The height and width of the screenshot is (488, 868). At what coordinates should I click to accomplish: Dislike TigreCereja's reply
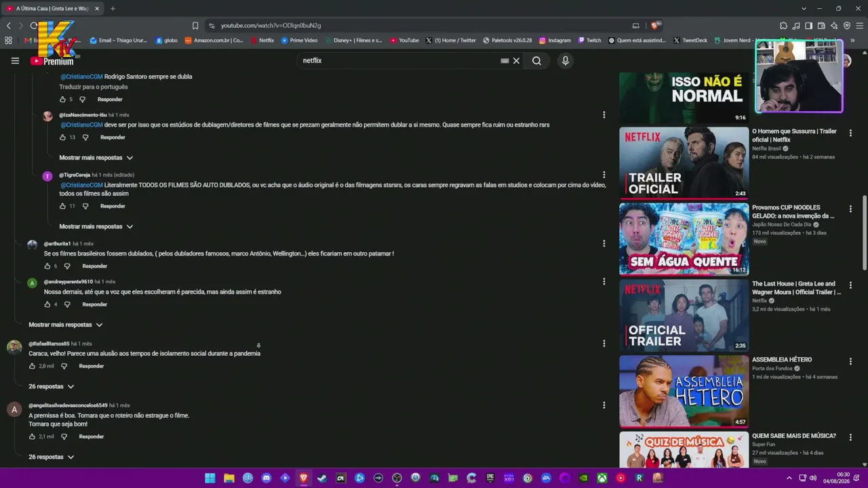tap(85, 206)
